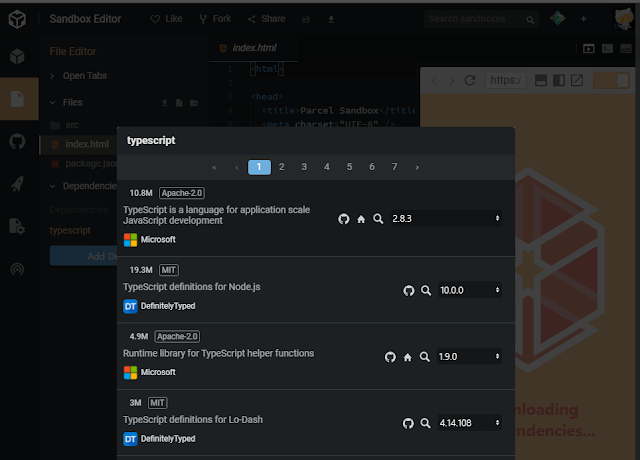Open GitHub link for Node.js definitions package
The width and height of the screenshot is (640, 460).
[x=409, y=291]
